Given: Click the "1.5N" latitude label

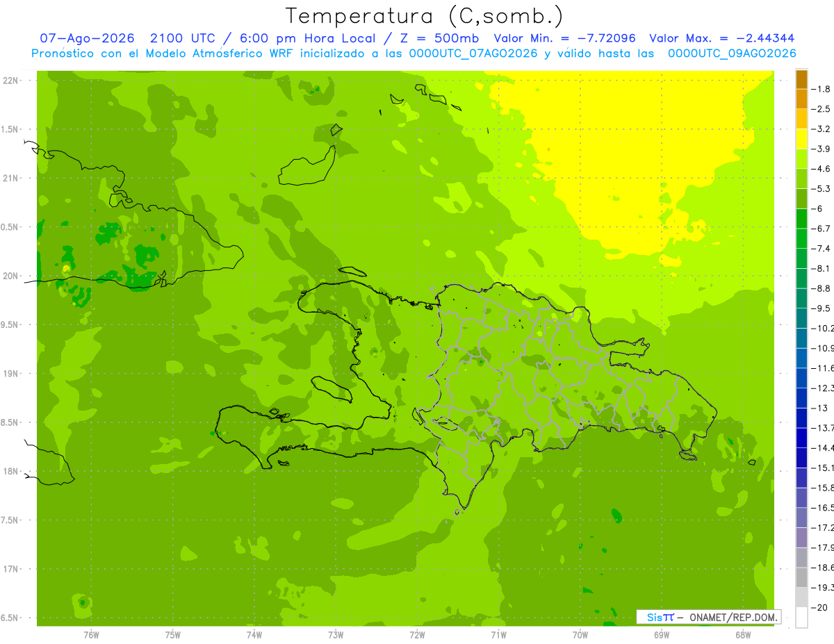Looking at the screenshot, I should (x=9, y=129).
